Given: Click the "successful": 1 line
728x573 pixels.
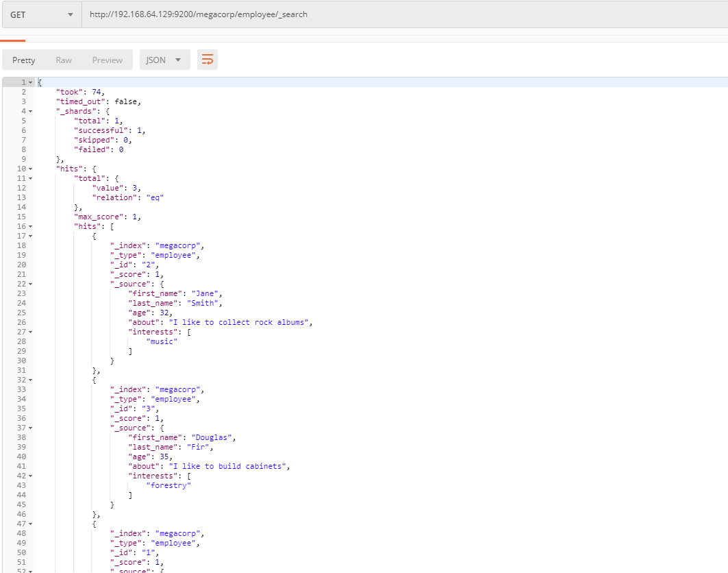Looking at the screenshot, I should [110, 130].
